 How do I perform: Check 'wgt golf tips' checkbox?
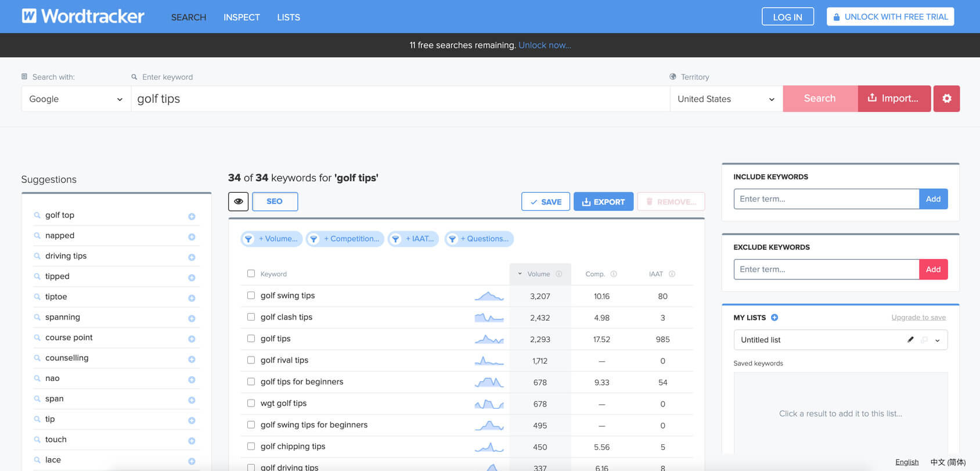[x=251, y=403]
